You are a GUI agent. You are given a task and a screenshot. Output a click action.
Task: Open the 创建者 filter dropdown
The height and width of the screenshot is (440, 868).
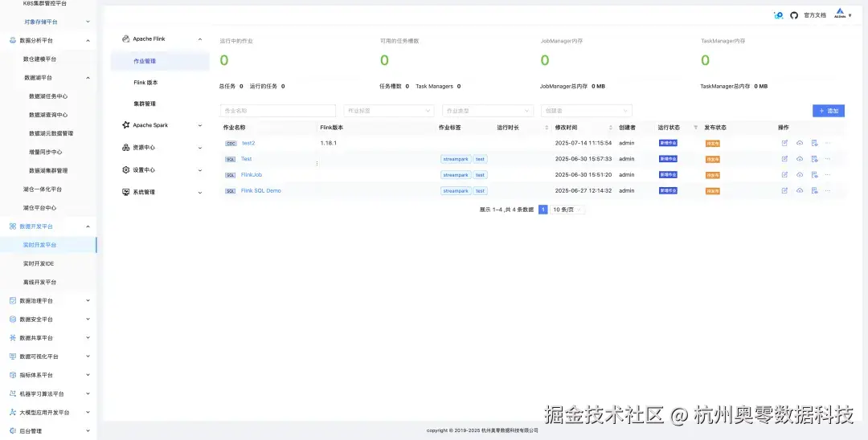pos(586,111)
